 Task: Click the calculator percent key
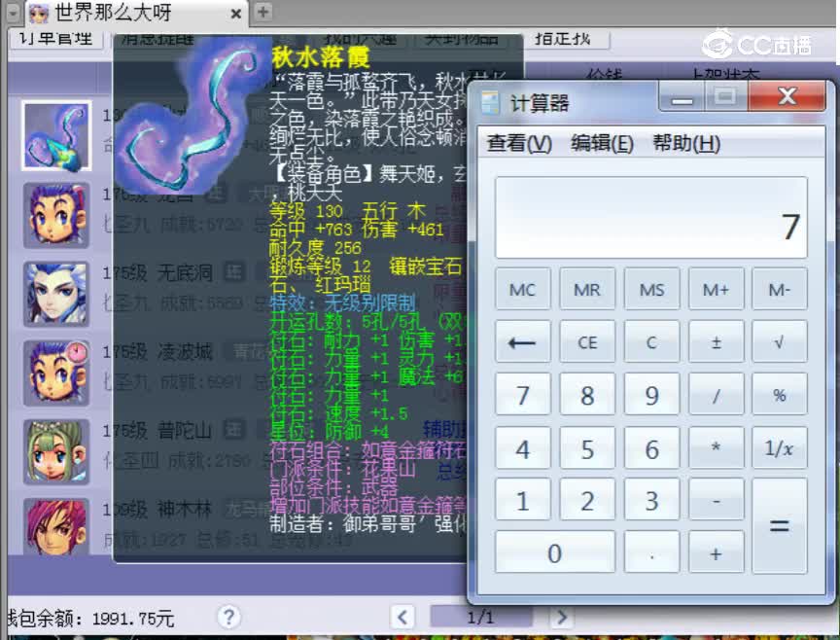780,395
